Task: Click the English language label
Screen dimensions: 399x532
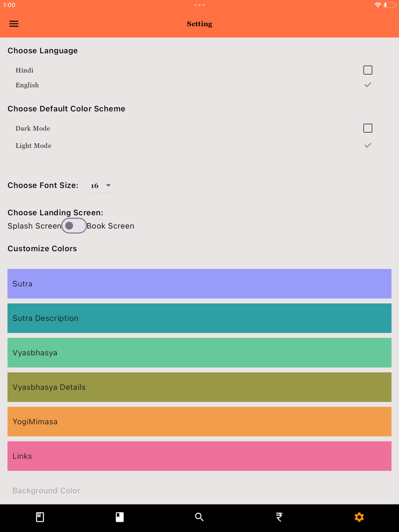Action: [27, 85]
